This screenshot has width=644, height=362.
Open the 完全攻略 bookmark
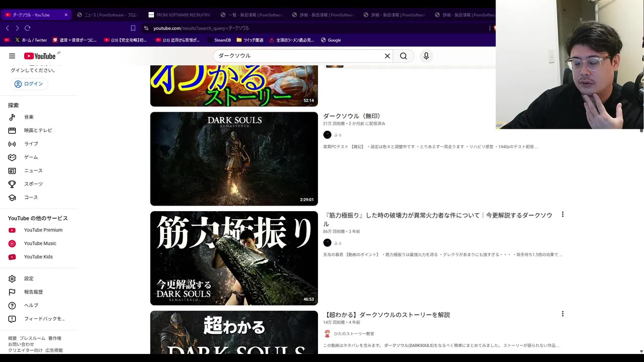point(125,40)
